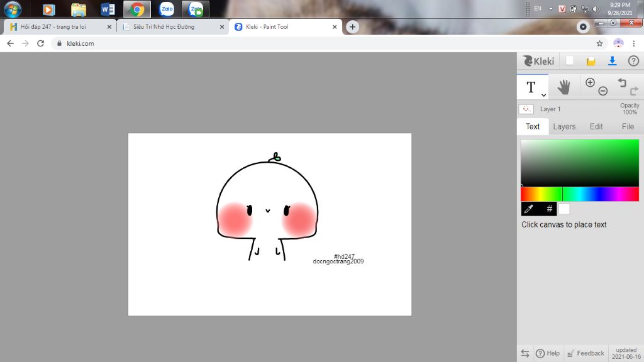
Task: Switch to the File tab
Action: coord(628,126)
